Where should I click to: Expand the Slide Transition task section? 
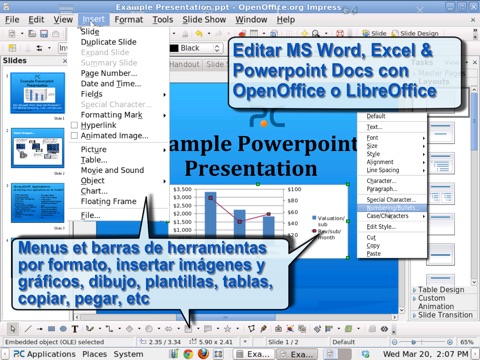tap(442, 315)
